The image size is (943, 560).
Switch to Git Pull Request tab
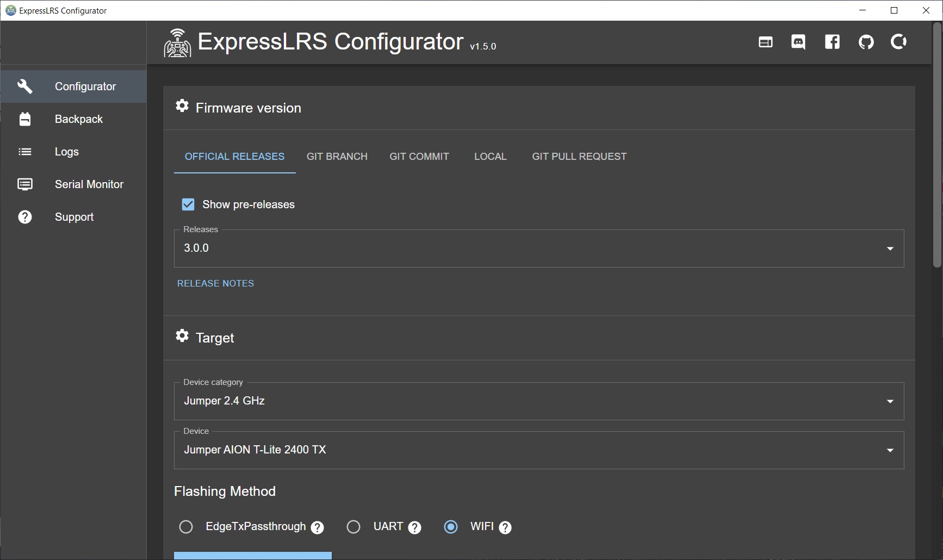(579, 157)
